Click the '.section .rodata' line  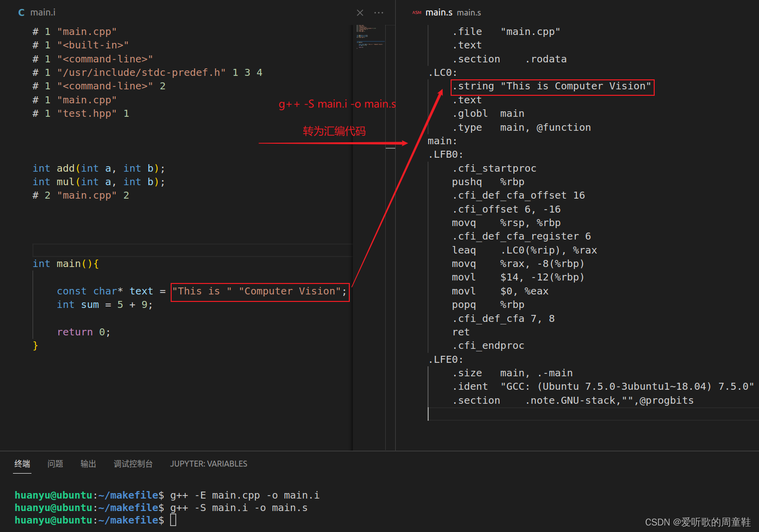click(x=509, y=59)
